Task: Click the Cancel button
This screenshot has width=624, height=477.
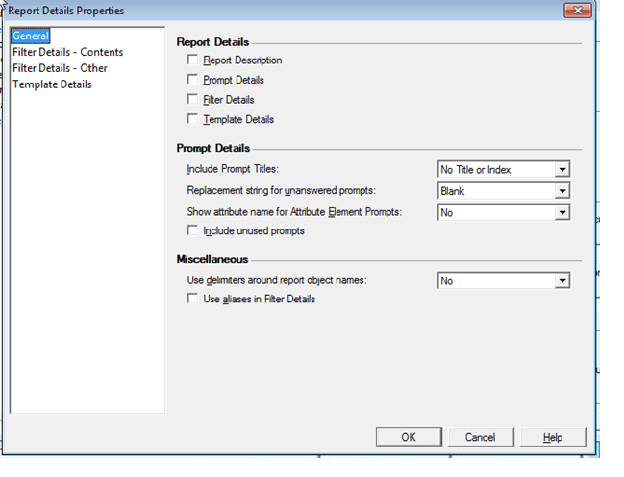Action: tap(480, 437)
